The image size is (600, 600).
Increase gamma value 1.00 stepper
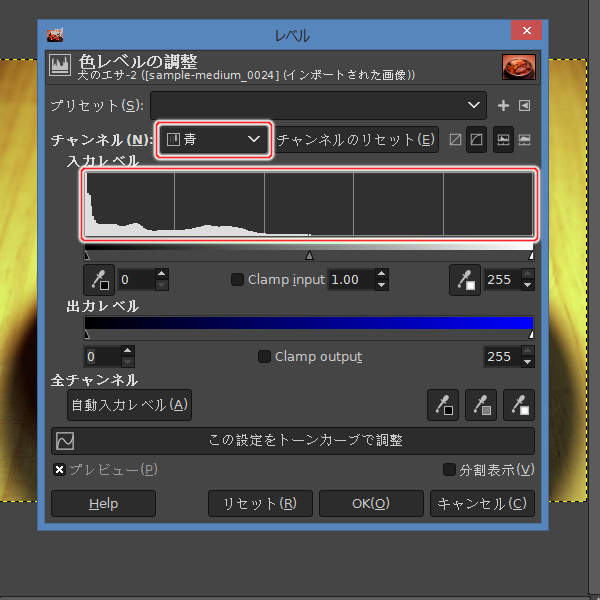381,274
